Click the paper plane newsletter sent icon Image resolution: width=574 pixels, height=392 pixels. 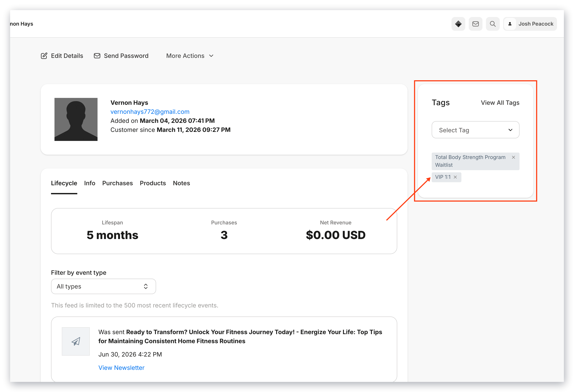pos(76,341)
